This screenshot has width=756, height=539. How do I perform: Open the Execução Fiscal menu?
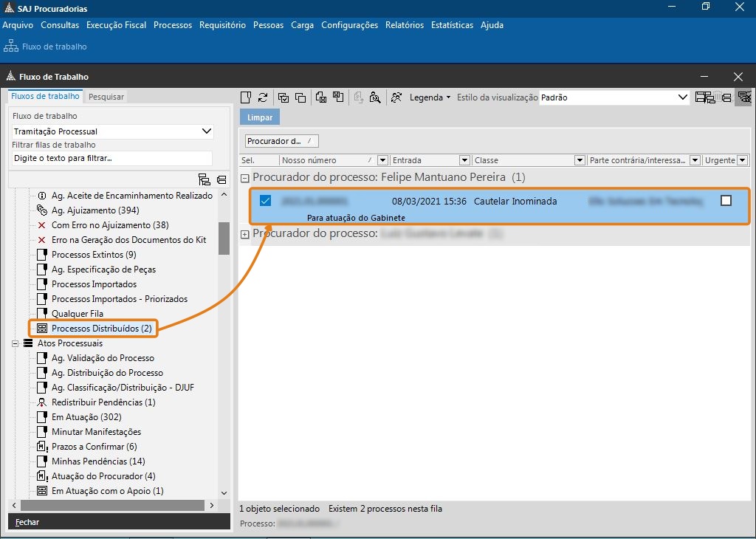[x=116, y=25]
